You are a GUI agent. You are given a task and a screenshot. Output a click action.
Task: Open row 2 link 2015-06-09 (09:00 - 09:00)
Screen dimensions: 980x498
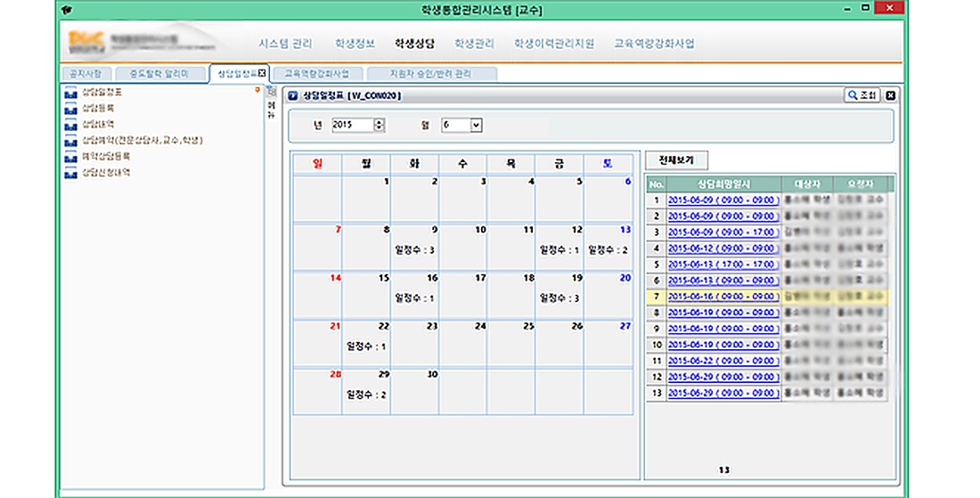point(723,216)
